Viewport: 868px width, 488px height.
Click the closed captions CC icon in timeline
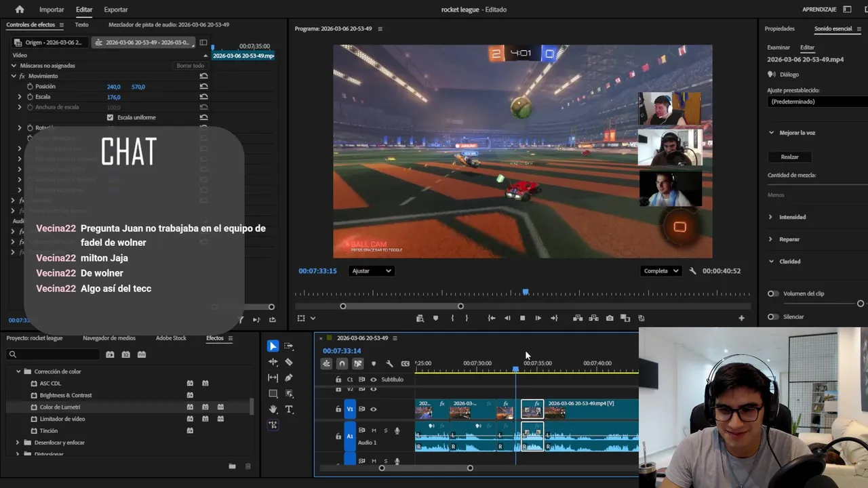click(x=406, y=364)
